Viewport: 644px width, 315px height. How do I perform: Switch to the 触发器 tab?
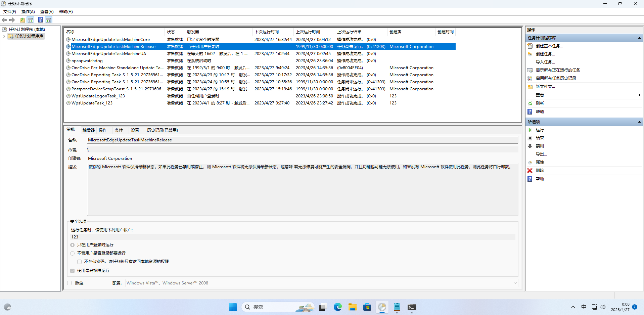(x=89, y=130)
